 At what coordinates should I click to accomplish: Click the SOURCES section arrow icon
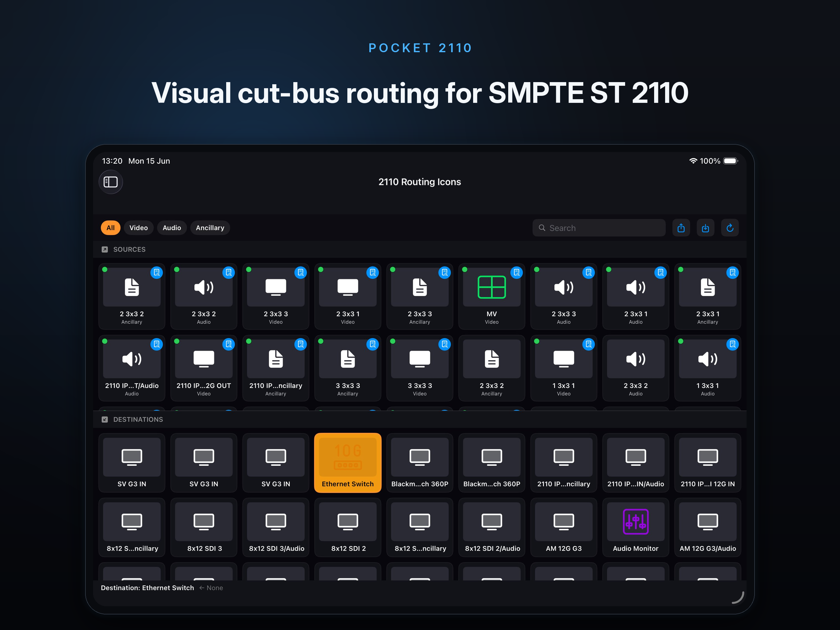pyautogui.click(x=105, y=249)
